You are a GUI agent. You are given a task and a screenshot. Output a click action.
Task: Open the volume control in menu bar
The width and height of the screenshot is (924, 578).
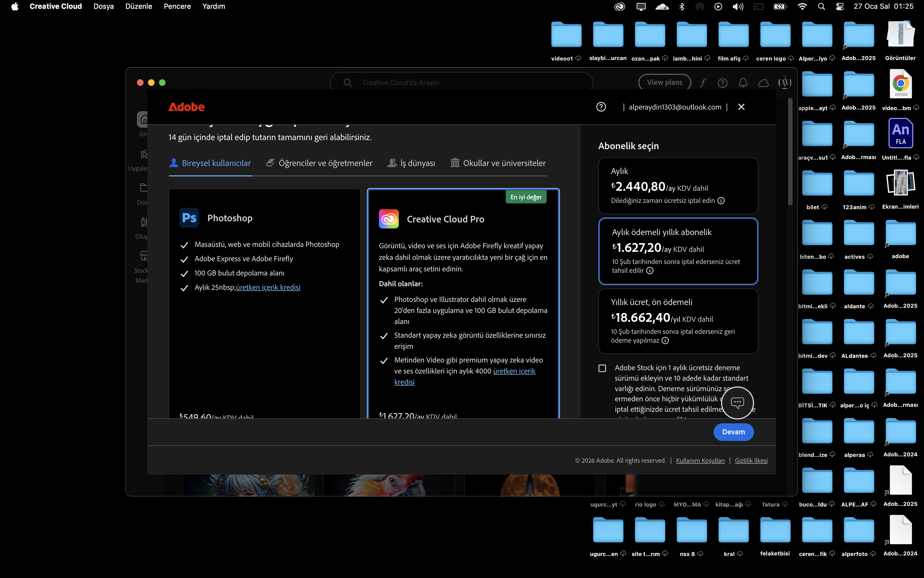point(738,7)
